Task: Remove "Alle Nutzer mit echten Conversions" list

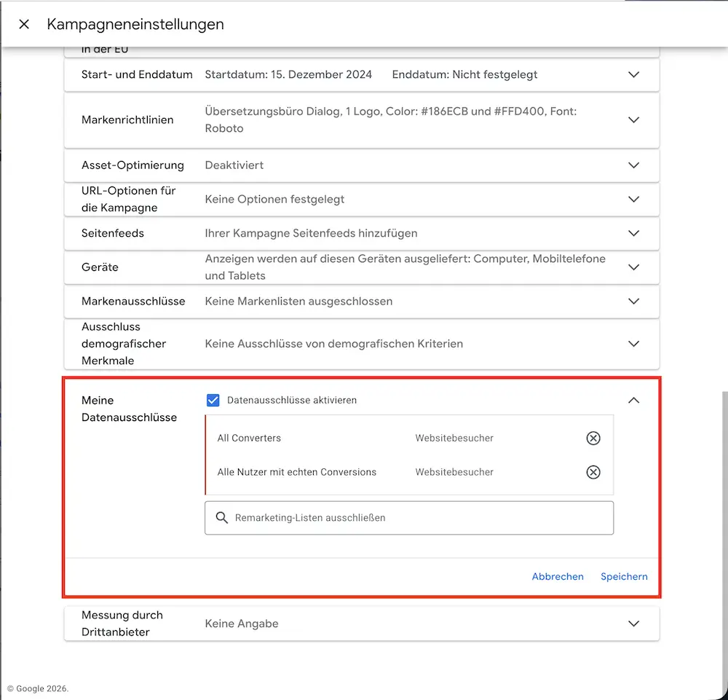Action: pos(593,472)
